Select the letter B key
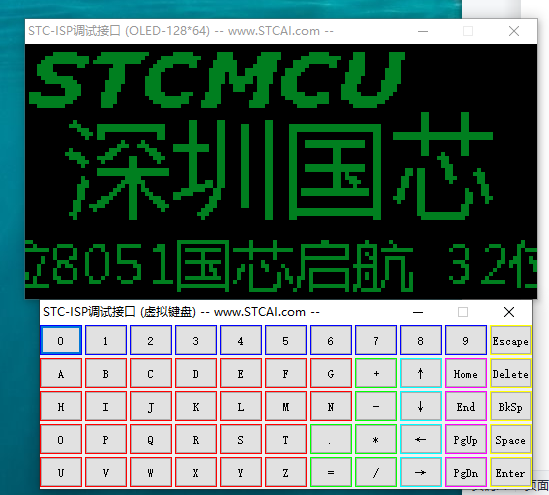 click(106, 374)
